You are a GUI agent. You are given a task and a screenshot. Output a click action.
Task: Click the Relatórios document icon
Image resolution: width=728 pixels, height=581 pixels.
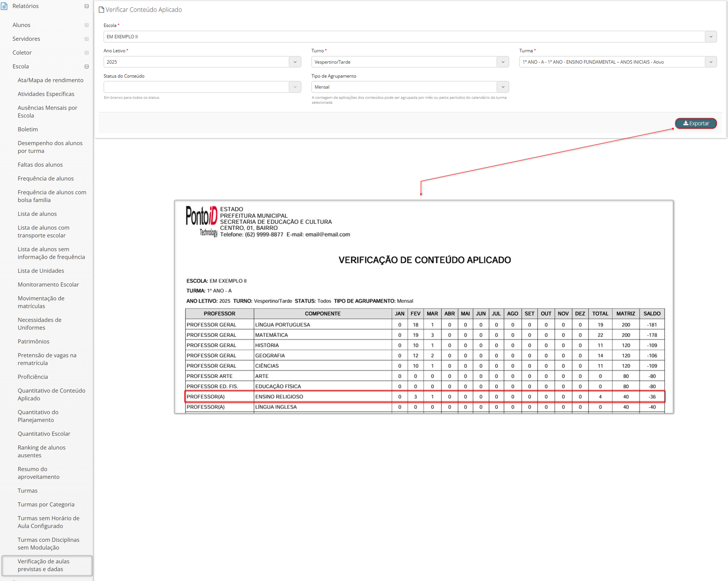(4, 6)
